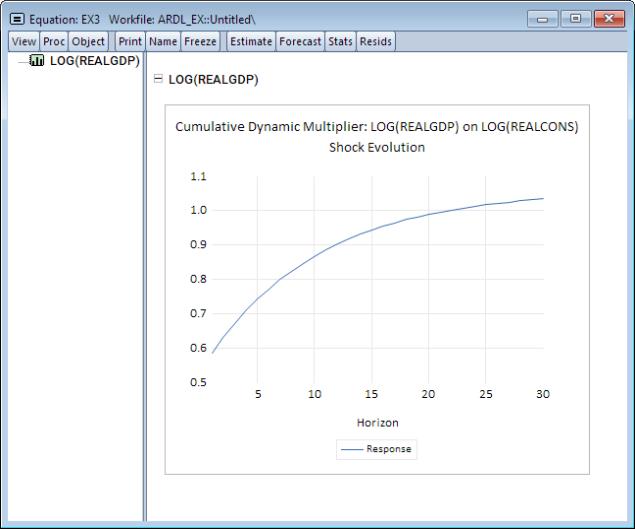Viewport: 635px width, 529px height.
Task: Collapse the LOG(REALGDP) section heading
Action: [x=158, y=80]
